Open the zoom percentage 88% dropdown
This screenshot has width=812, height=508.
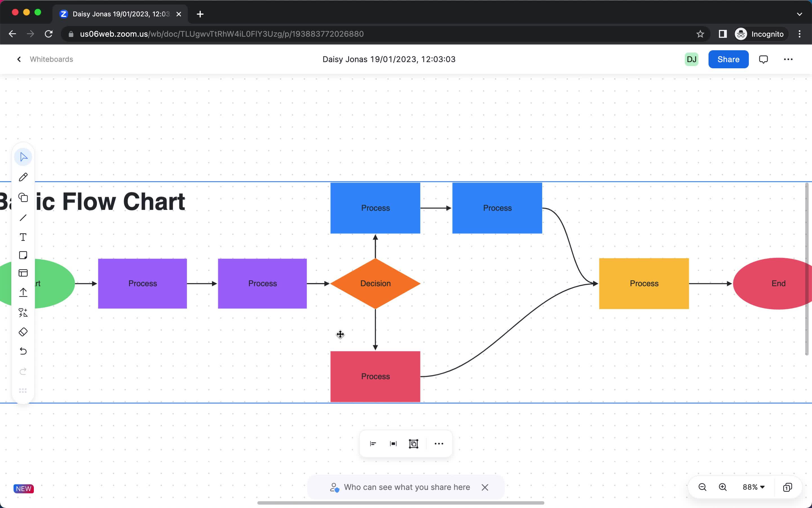pos(754,487)
